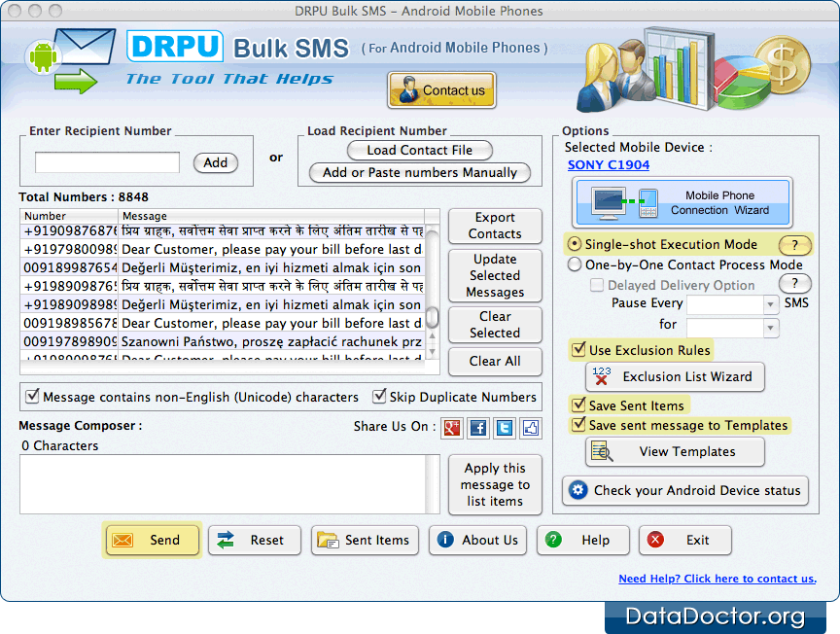
Task: Click the Add button
Action: [x=216, y=162]
